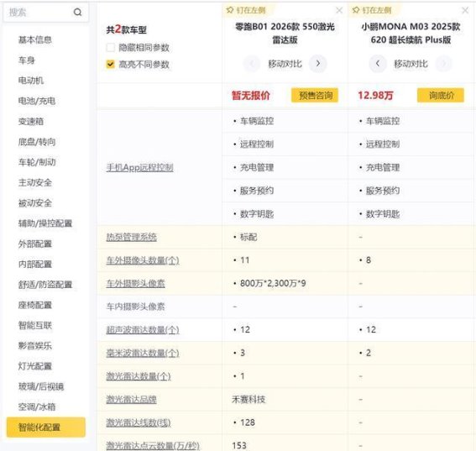Open 主动安全 section in sidebar
Viewport: 476px width, 451px height.
coord(35,182)
